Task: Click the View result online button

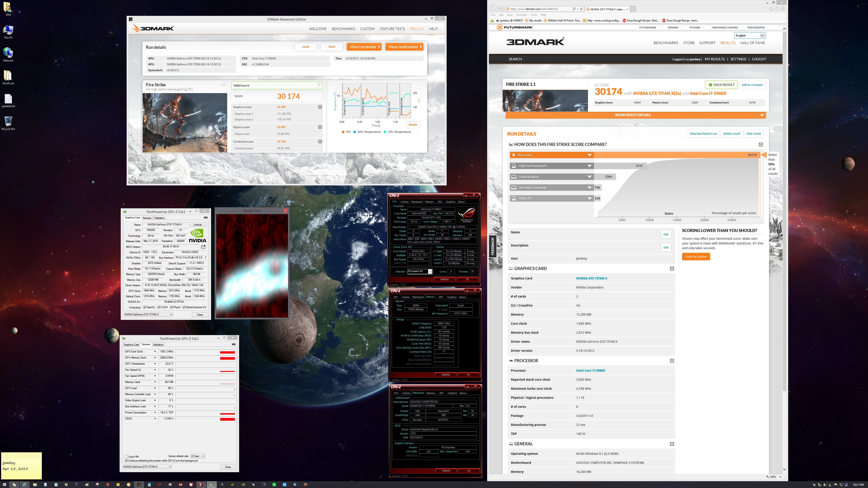Action: [x=404, y=47]
